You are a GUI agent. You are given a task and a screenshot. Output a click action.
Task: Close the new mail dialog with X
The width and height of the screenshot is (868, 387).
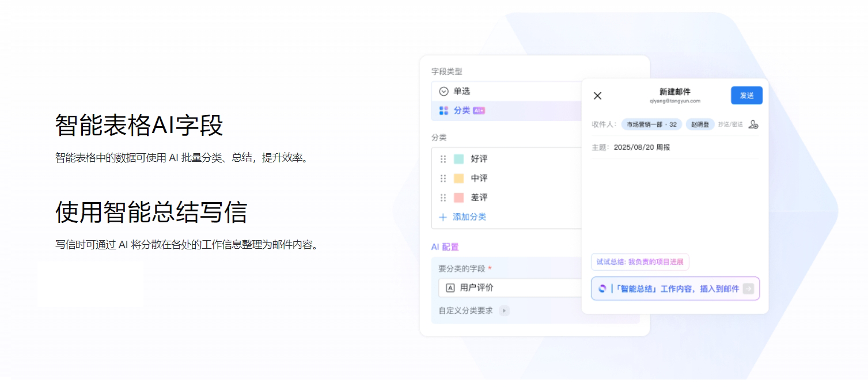coord(597,96)
